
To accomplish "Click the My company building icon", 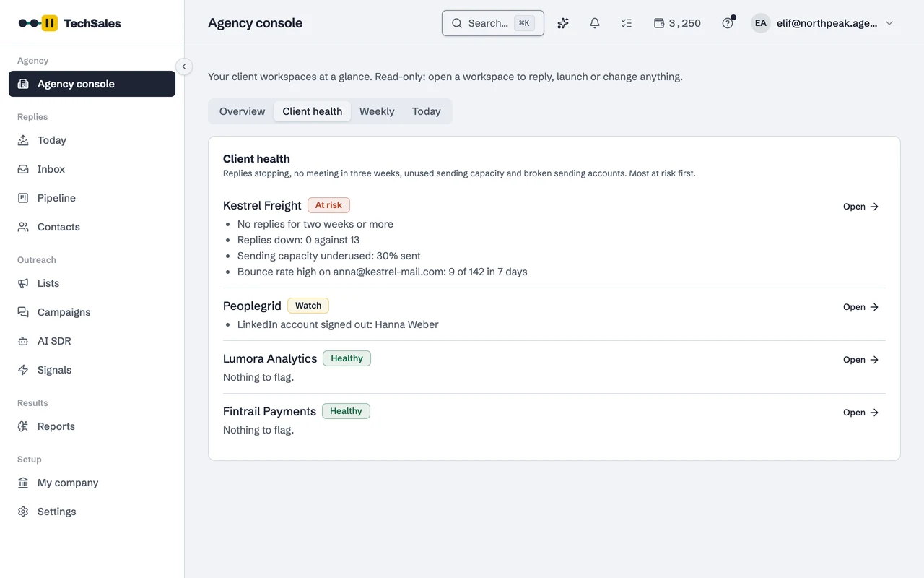I will click(23, 483).
